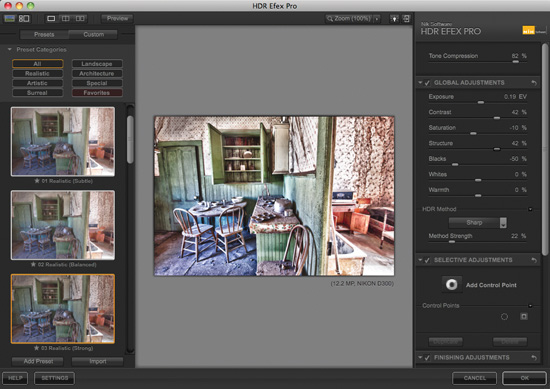Image resolution: width=550 pixels, height=389 pixels.
Task: Toggle favorite star on 01 Realistic (Subtle)
Action: point(37,181)
